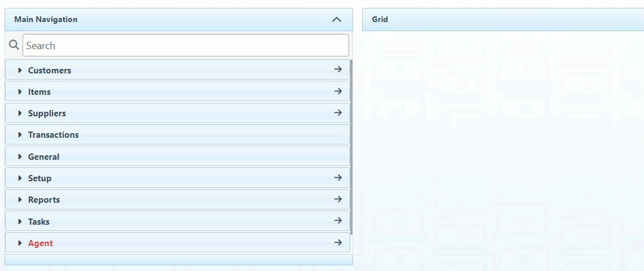Viewport: 644px width, 271px height.
Task: Click the search magnifier icon
Action: pyautogui.click(x=14, y=45)
